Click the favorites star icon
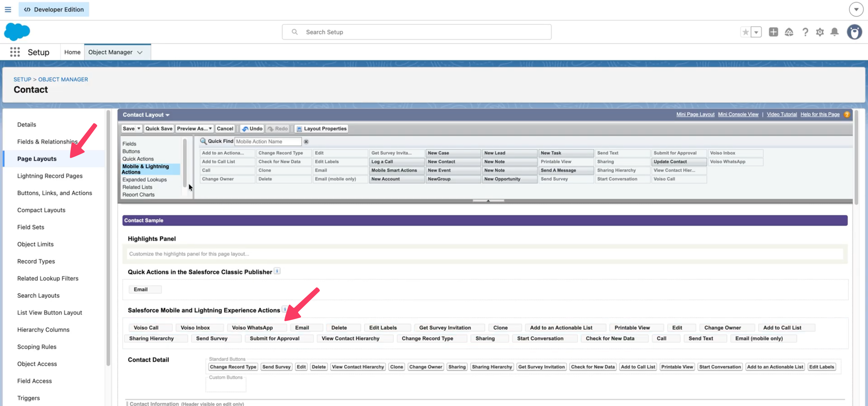This screenshot has height=406, width=868. [x=745, y=32]
